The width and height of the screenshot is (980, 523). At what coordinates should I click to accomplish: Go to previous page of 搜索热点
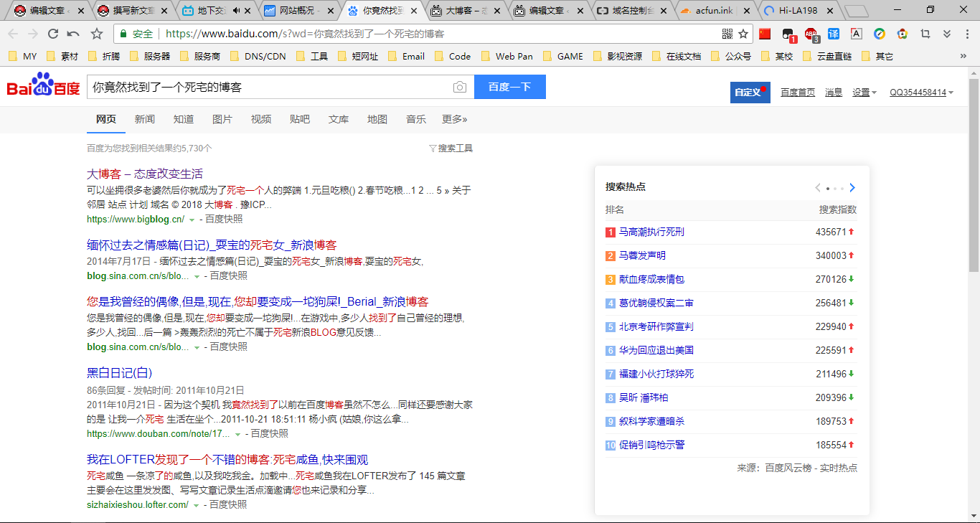[818, 188]
